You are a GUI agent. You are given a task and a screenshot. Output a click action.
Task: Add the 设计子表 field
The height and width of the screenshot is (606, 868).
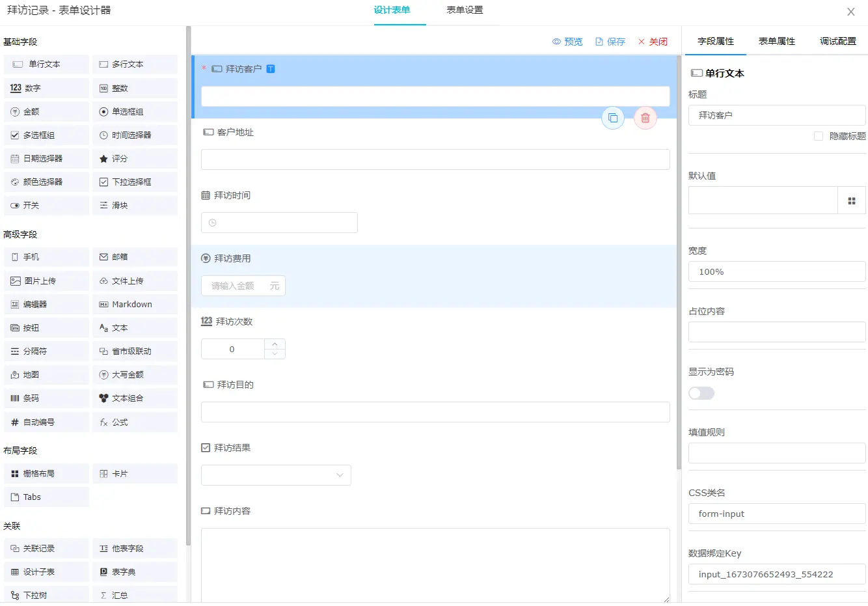click(x=46, y=572)
